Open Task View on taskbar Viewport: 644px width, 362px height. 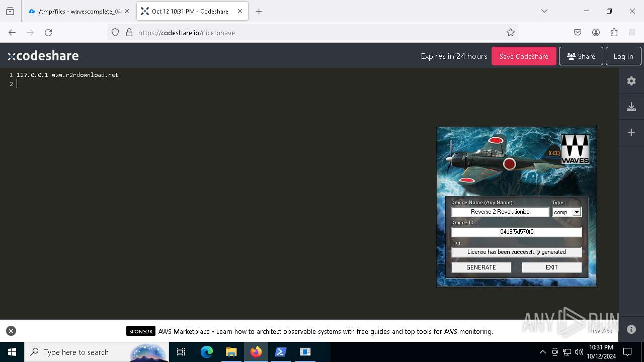[x=181, y=352]
